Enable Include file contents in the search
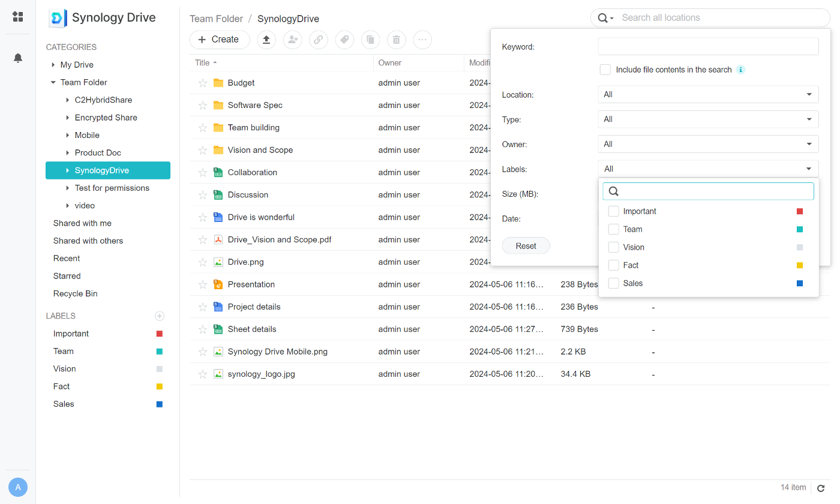840x504 pixels. pos(605,69)
